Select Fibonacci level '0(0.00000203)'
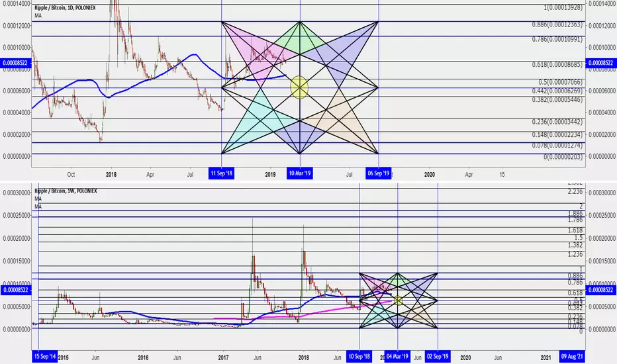 563,157
